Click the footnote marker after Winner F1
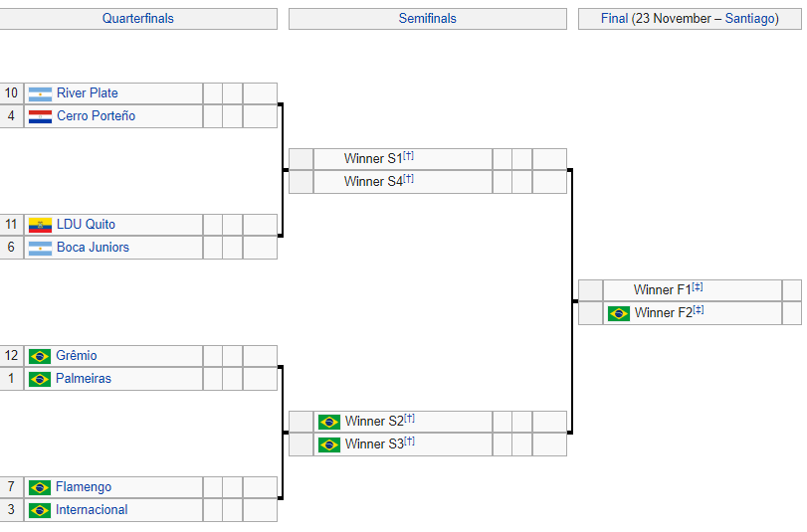 click(698, 287)
